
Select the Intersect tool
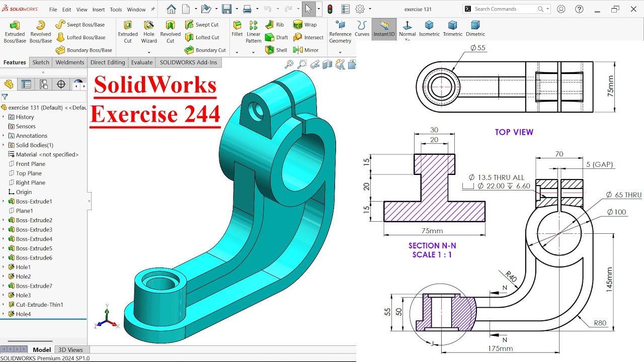click(x=308, y=37)
